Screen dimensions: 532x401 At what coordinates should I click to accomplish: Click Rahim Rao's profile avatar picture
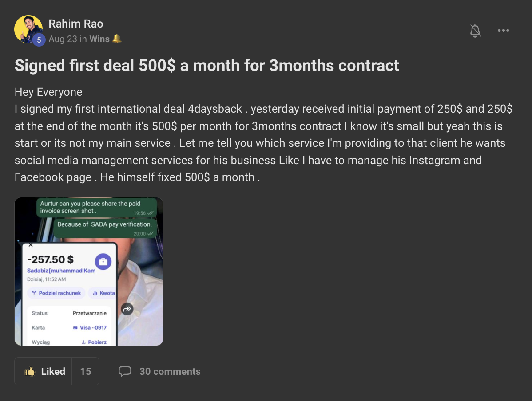click(x=28, y=28)
